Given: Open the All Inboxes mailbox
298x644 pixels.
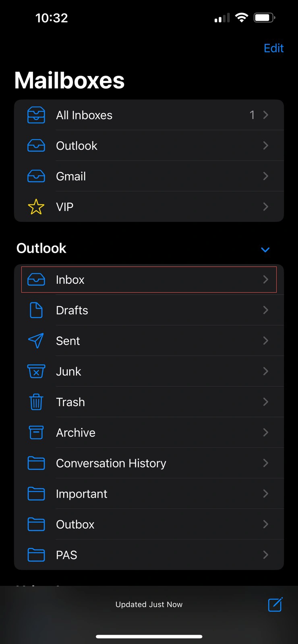Looking at the screenshot, I should (84, 115).
